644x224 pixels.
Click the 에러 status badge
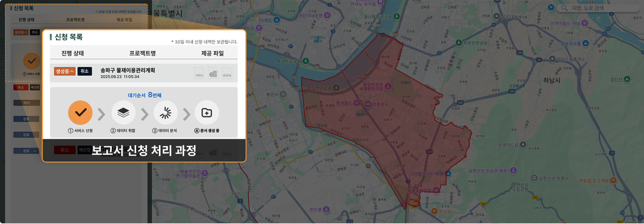point(26,103)
